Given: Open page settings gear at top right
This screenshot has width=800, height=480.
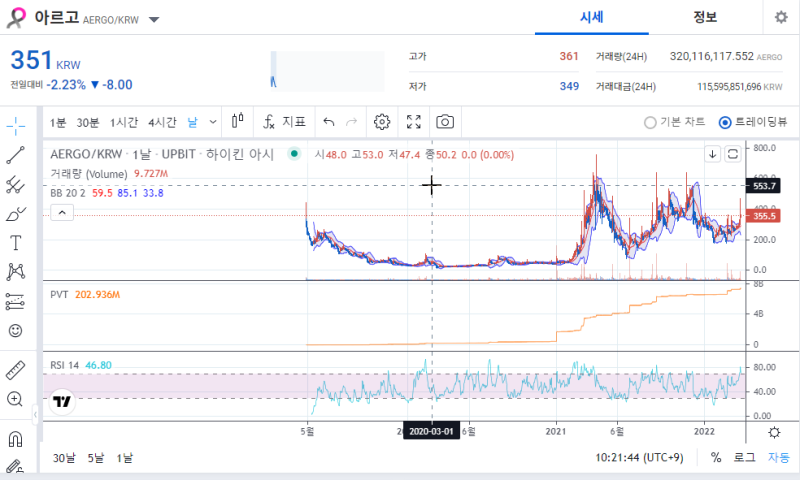Looking at the screenshot, I should click(781, 17).
